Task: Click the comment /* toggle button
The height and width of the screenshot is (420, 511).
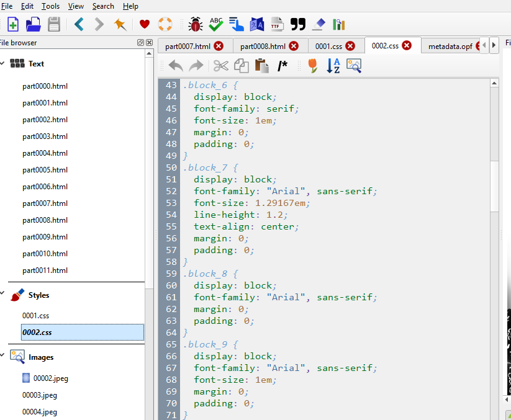Action: (283, 66)
